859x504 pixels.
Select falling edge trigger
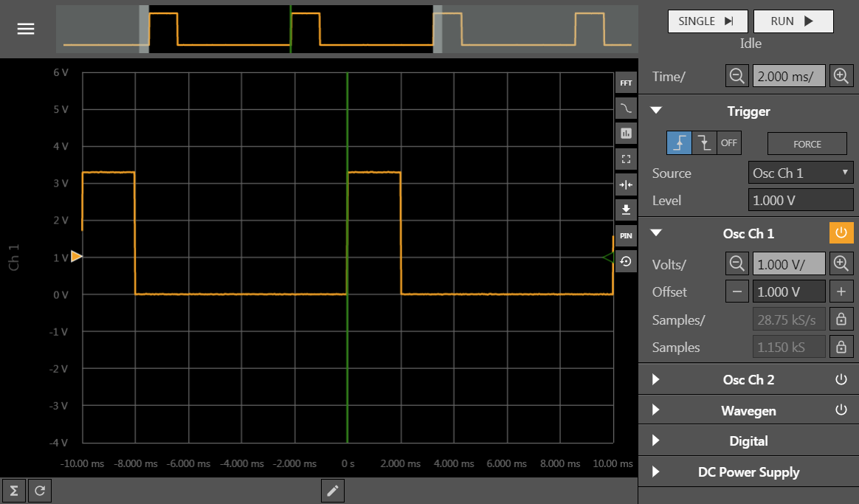(704, 143)
